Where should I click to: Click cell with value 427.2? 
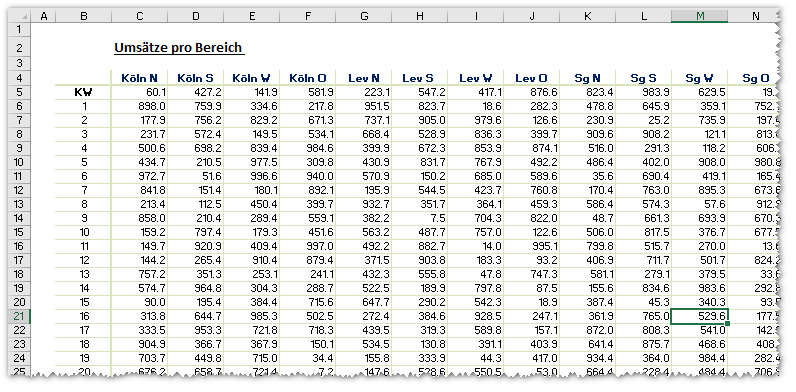click(195, 92)
